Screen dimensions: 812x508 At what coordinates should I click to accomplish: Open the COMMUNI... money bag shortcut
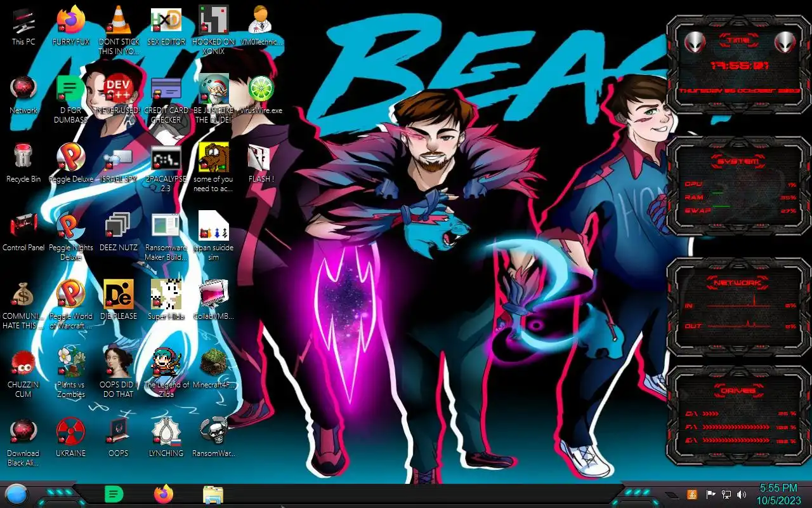[x=23, y=305]
